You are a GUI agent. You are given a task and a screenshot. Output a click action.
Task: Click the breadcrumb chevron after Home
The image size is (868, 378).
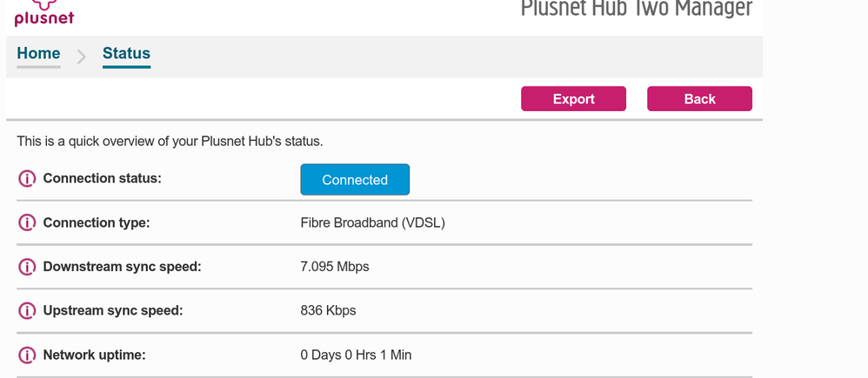click(82, 56)
